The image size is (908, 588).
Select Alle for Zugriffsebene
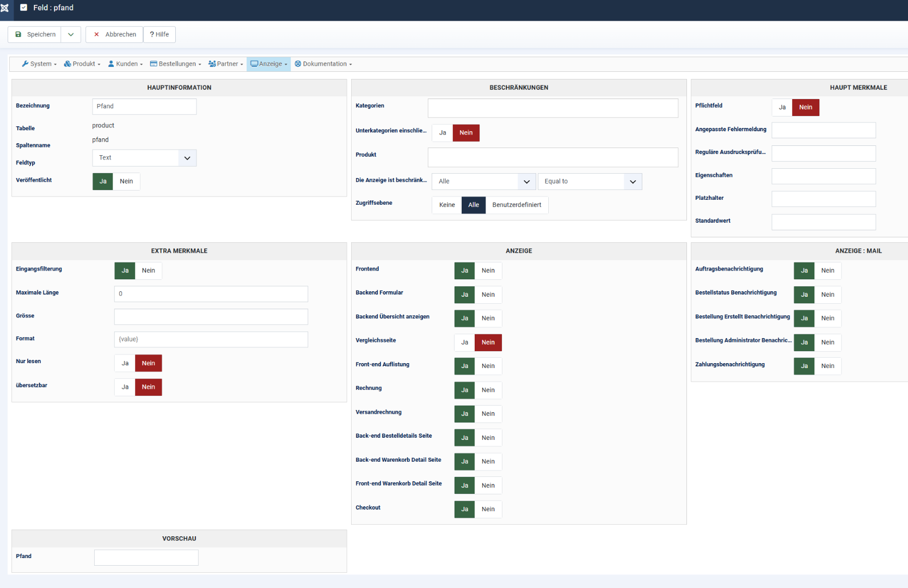point(474,205)
